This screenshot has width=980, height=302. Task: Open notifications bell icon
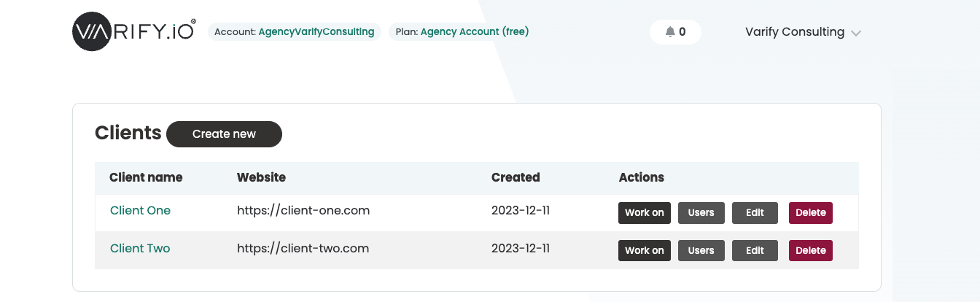coord(670,32)
